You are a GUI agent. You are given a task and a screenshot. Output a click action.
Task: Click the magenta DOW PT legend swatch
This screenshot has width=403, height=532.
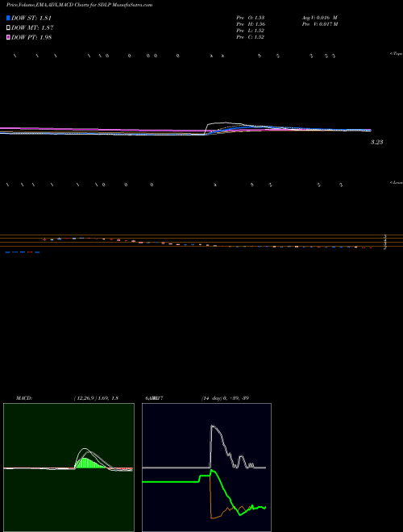click(8, 37)
